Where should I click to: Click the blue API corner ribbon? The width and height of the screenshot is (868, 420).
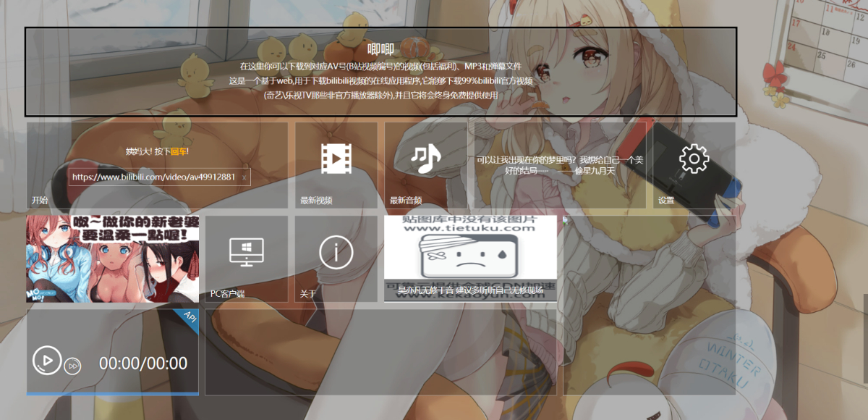pyautogui.click(x=187, y=321)
